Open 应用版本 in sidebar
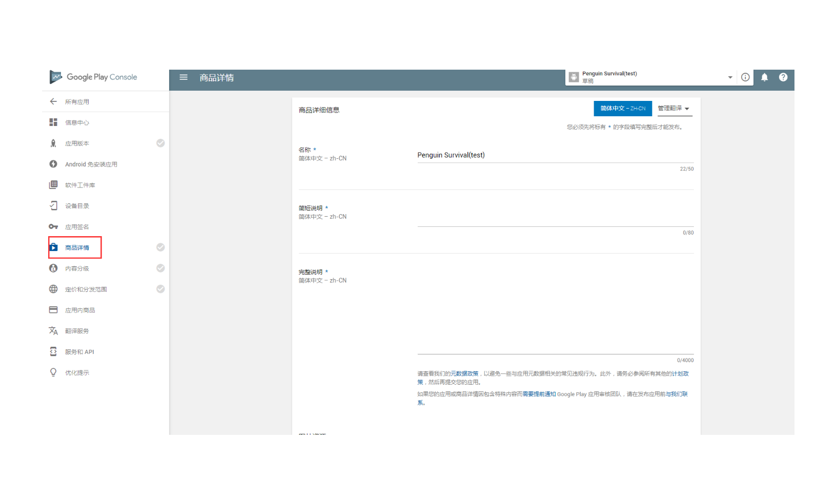Screen dimensions: 836x504 click(77, 143)
